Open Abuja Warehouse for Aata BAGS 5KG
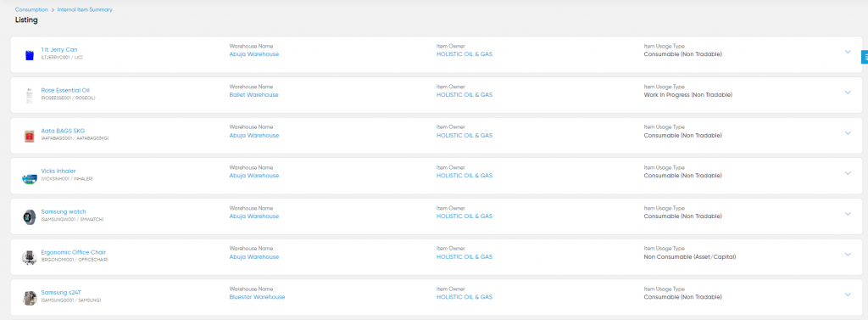The width and height of the screenshot is (868, 320). (254, 135)
